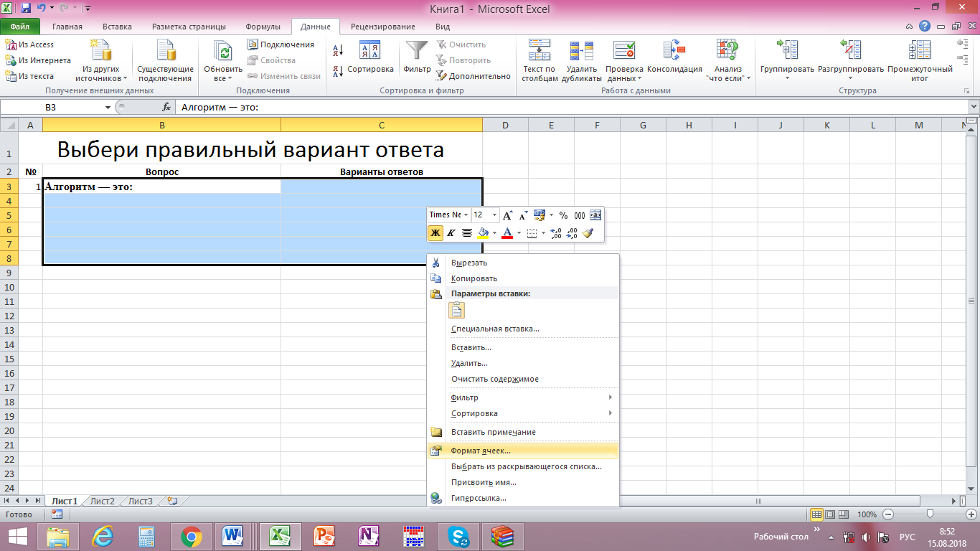This screenshot has height=551, width=980.
Task: Toggle bold Ж in mini toolbar
Action: tap(435, 232)
